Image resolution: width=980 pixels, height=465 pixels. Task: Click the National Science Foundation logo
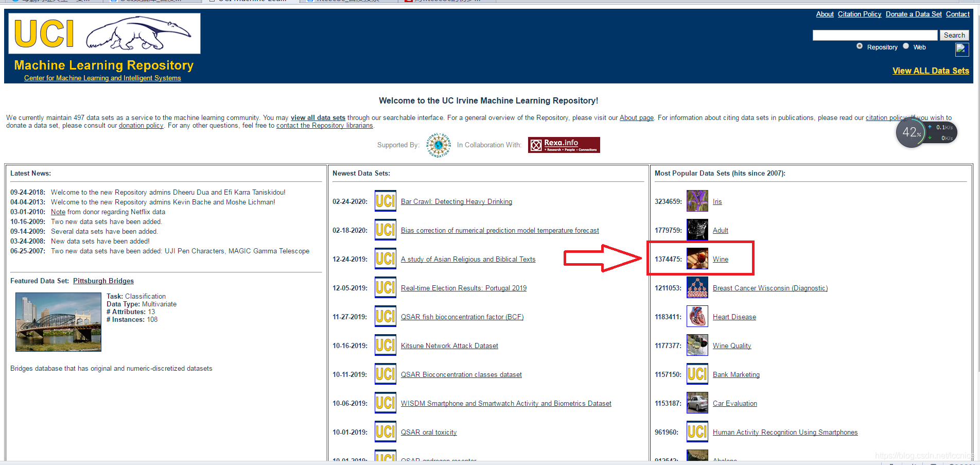click(x=439, y=145)
